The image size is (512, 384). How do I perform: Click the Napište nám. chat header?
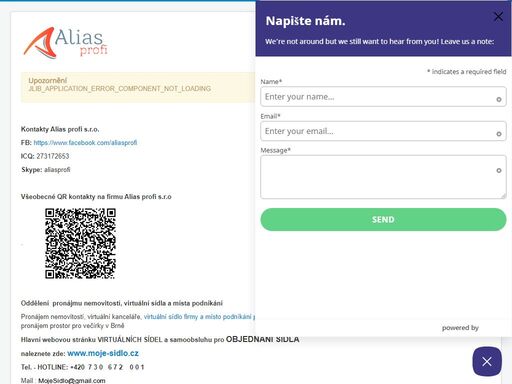(383, 29)
